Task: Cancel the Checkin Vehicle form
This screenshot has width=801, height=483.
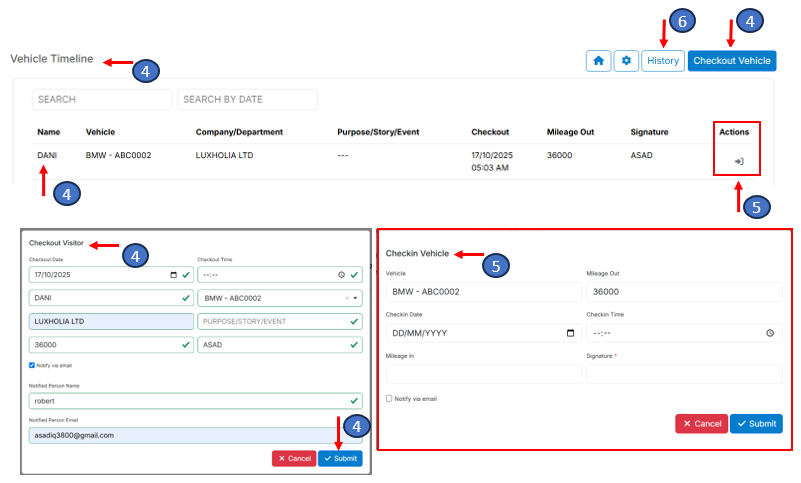Action: click(701, 423)
